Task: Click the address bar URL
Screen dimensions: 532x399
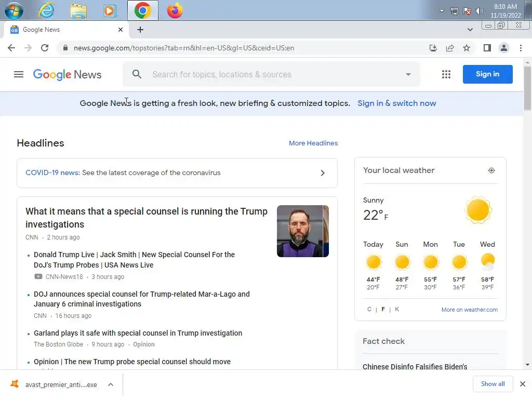Action: tap(184, 48)
